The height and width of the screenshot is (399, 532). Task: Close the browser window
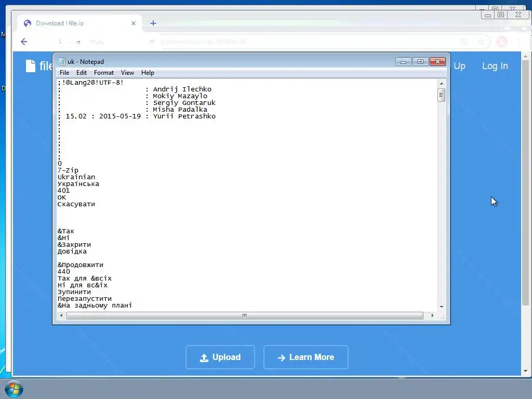click(x=518, y=15)
